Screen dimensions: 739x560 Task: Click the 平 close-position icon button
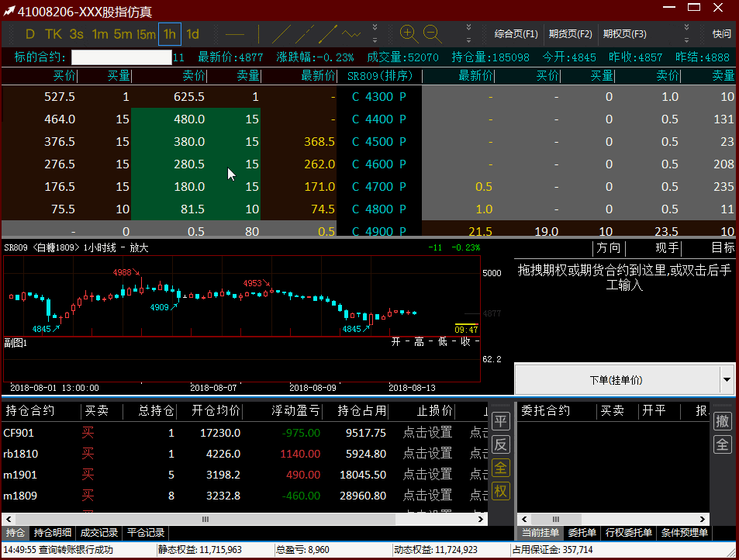501,422
